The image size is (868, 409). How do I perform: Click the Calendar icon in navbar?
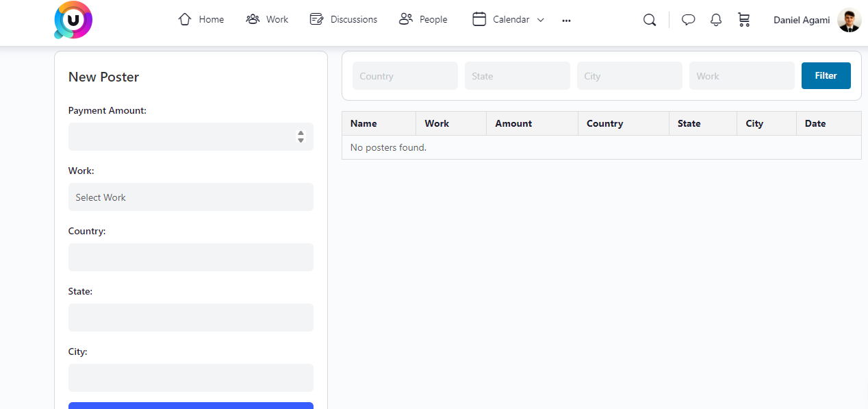479,19
